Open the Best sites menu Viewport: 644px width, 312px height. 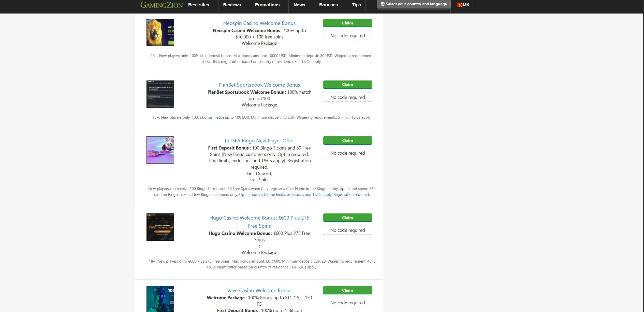[199, 5]
